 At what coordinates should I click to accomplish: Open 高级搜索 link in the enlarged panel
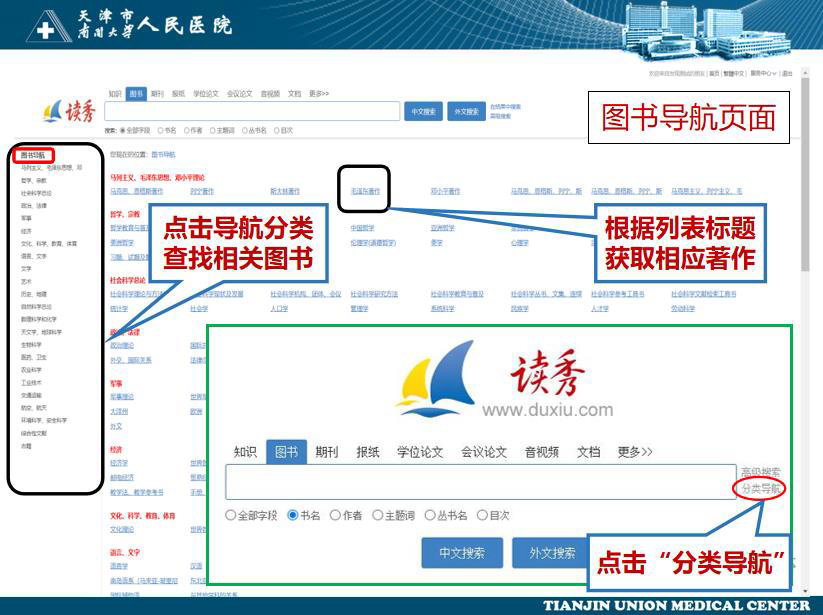click(x=761, y=472)
